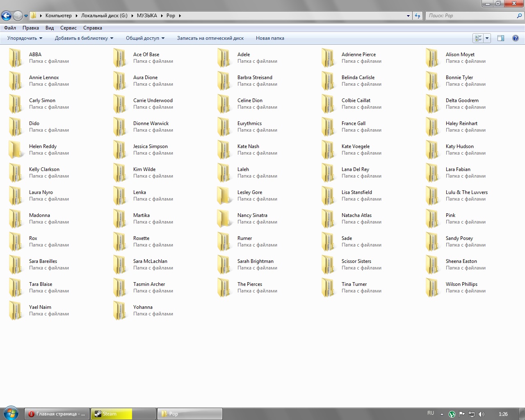Select the Nancy Sinatra folder icon

(x=224, y=219)
